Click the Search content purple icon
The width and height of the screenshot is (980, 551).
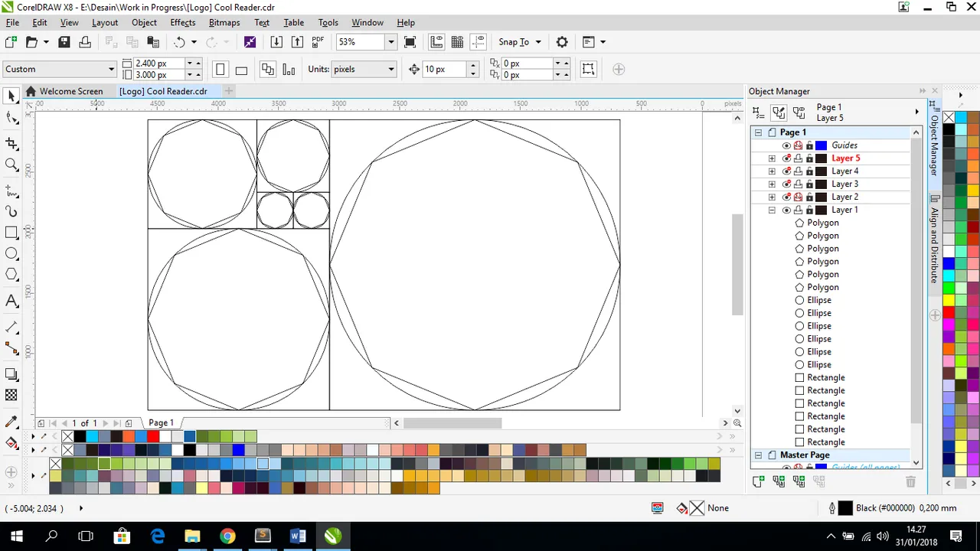[250, 42]
